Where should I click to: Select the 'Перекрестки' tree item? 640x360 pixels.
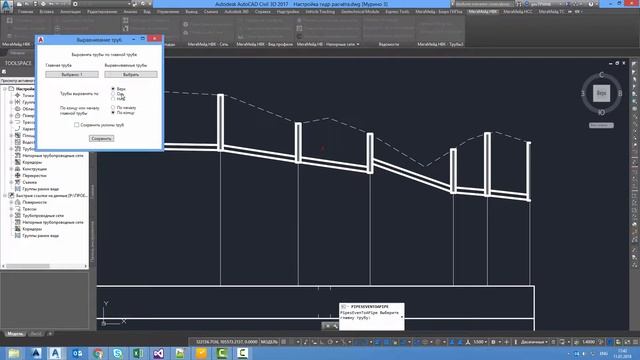pos(34,176)
